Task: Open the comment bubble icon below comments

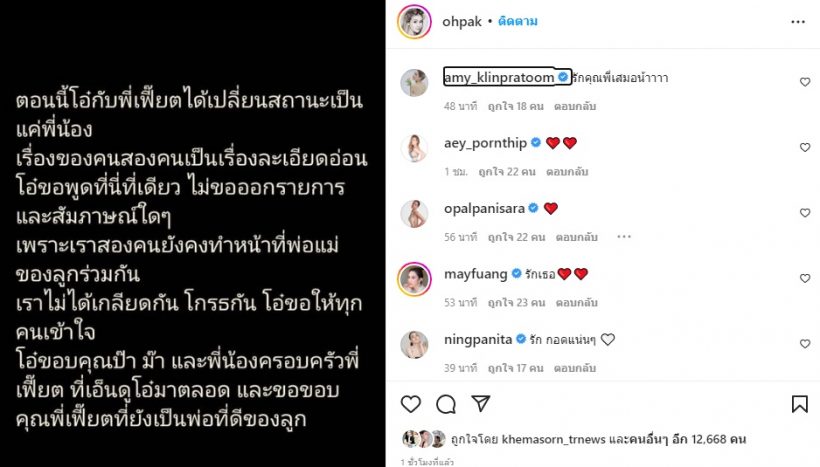Action: [446, 404]
